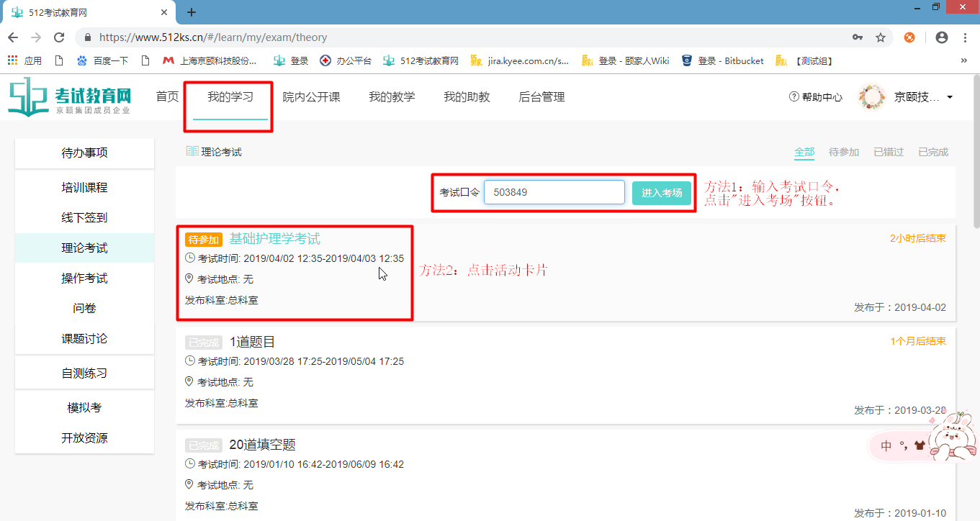The height and width of the screenshot is (521, 980).
Task: Open the jira.kyee.com.cn bookmark
Action: tap(519, 61)
